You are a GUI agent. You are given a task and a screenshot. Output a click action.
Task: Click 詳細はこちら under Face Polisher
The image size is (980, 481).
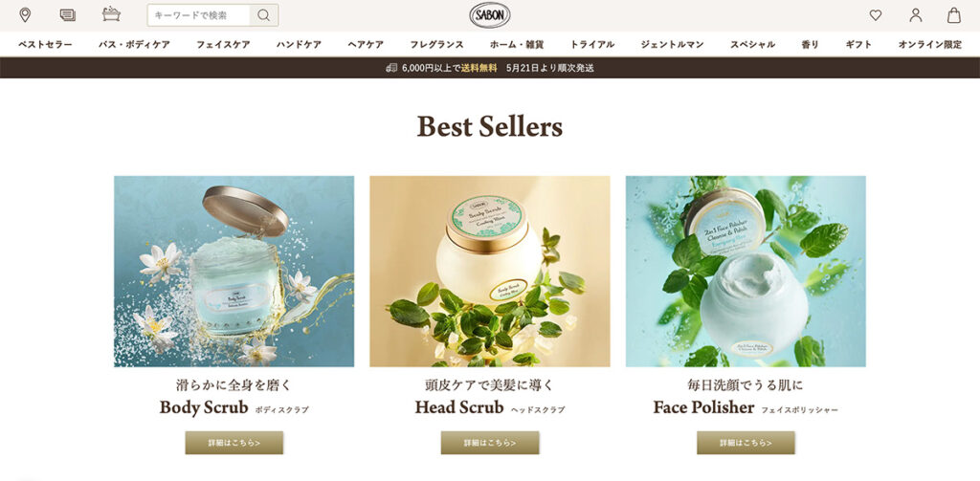click(746, 443)
